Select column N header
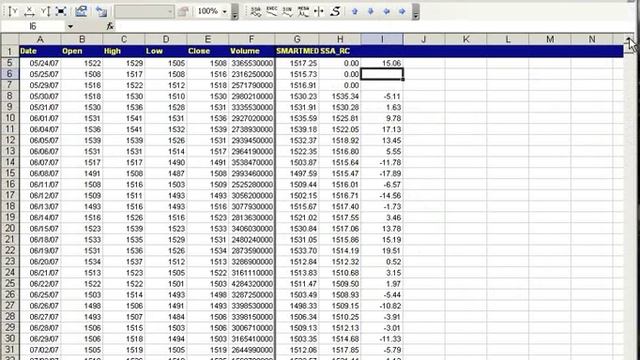This screenshot has height=360, width=640. click(x=592, y=40)
